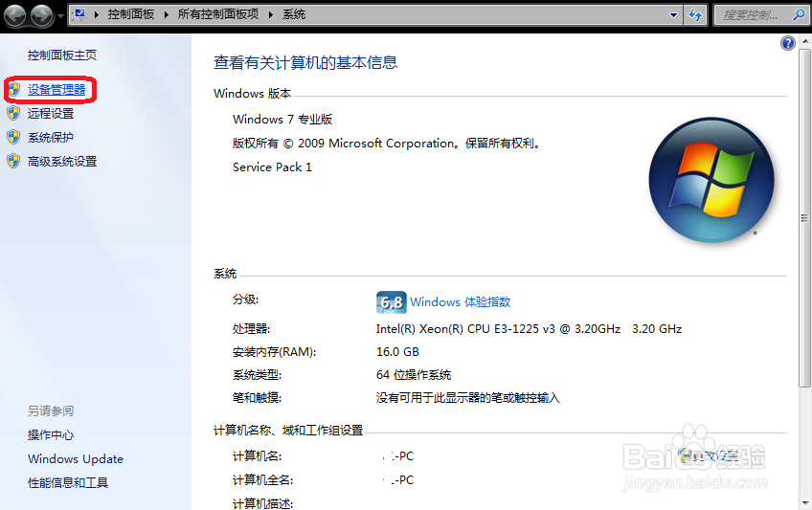Select the Xeon E3-1225 v3 processor text
812x510 pixels.
[x=529, y=329]
